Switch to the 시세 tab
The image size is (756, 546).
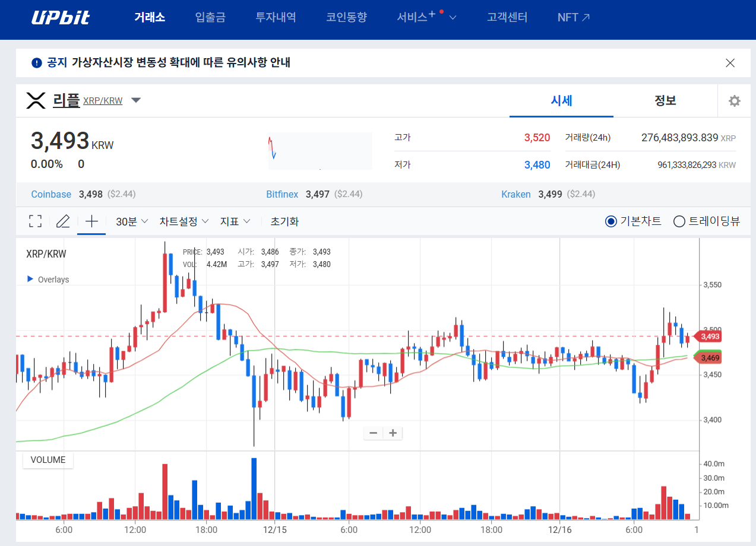561,100
